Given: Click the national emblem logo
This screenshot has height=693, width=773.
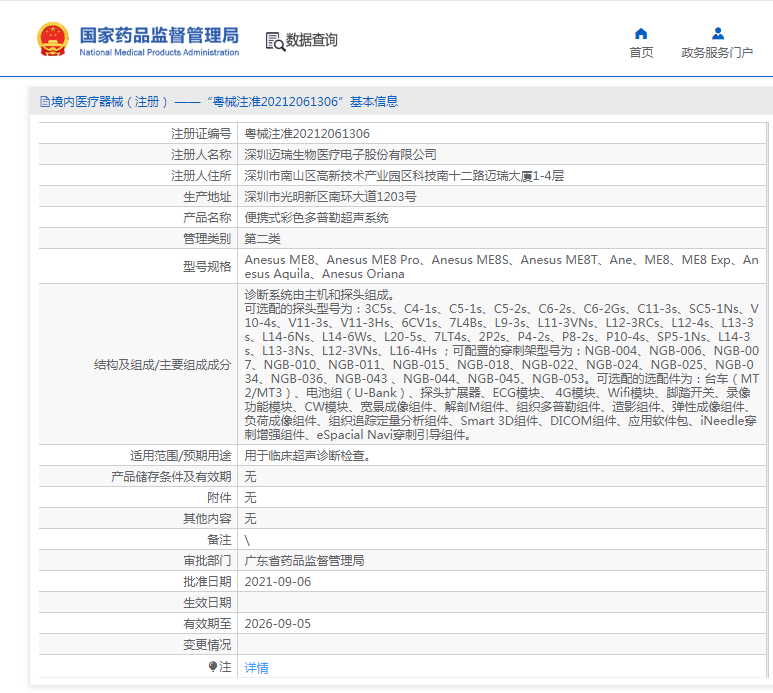Looking at the screenshot, I should [x=53, y=39].
